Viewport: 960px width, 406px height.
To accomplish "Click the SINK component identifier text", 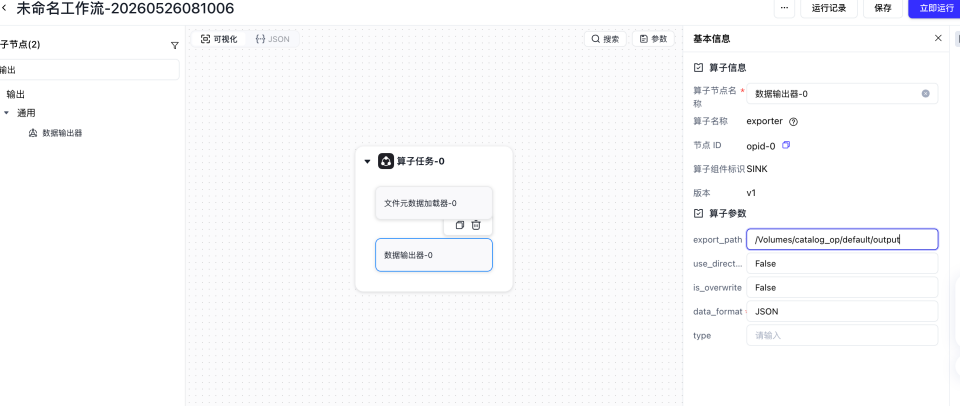I will (x=757, y=169).
